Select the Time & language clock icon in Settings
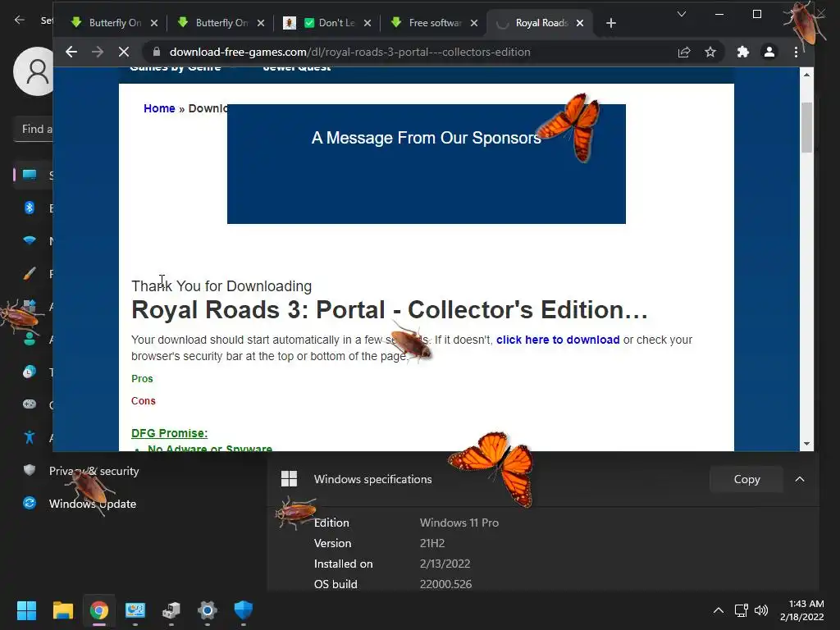 (30, 372)
